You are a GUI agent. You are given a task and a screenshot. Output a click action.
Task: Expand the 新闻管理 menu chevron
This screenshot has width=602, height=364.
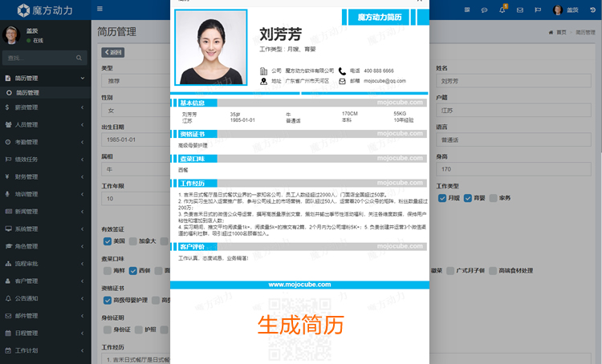(x=82, y=212)
